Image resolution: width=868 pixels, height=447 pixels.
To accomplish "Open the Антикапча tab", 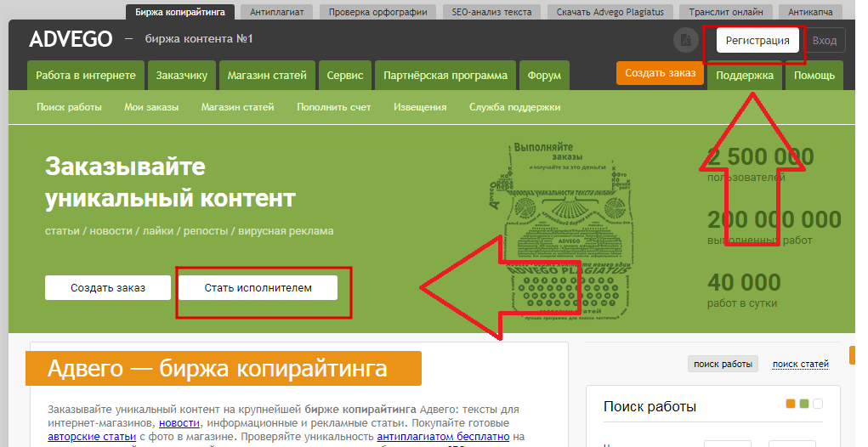I will pyautogui.click(x=810, y=12).
